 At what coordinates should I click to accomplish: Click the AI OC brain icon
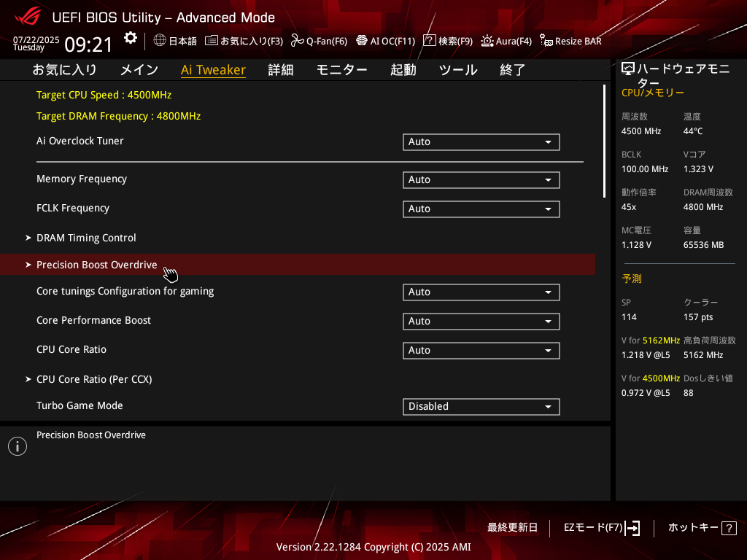pyautogui.click(x=362, y=41)
